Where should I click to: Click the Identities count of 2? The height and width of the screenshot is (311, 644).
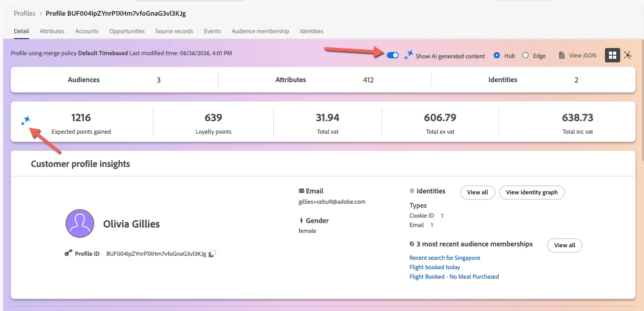pyautogui.click(x=576, y=80)
